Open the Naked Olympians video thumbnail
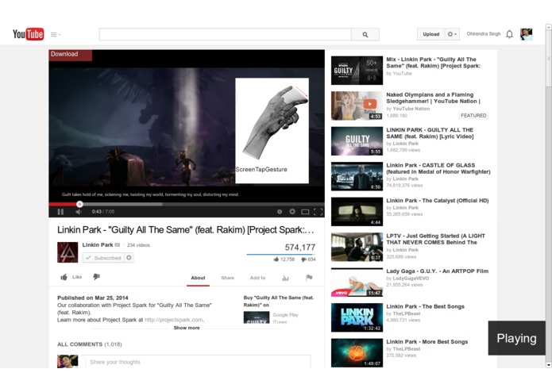Image resolution: width=552 pixels, height=392 pixels. [x=357, y=106]
